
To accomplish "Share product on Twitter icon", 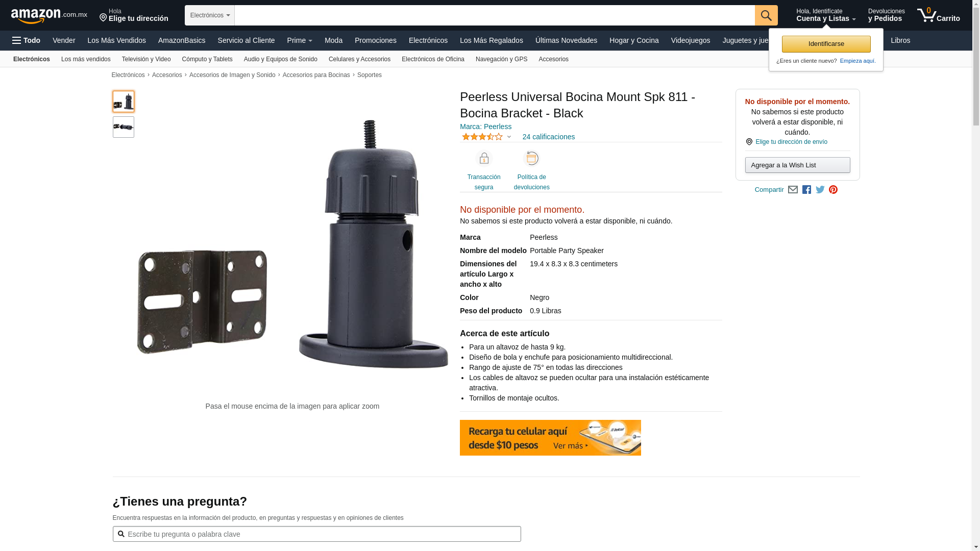I will pos(820,190).
